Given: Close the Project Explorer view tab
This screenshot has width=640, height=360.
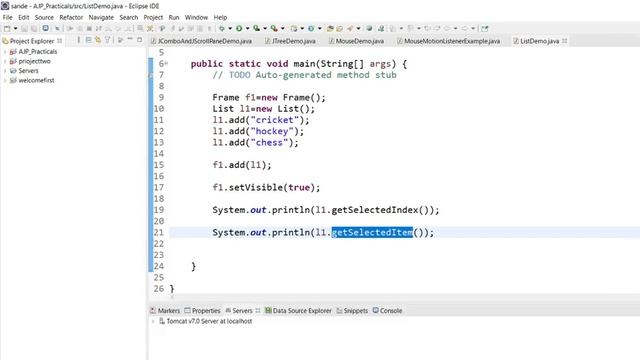Looking at the screenshot, I should [x=60, y=41].
